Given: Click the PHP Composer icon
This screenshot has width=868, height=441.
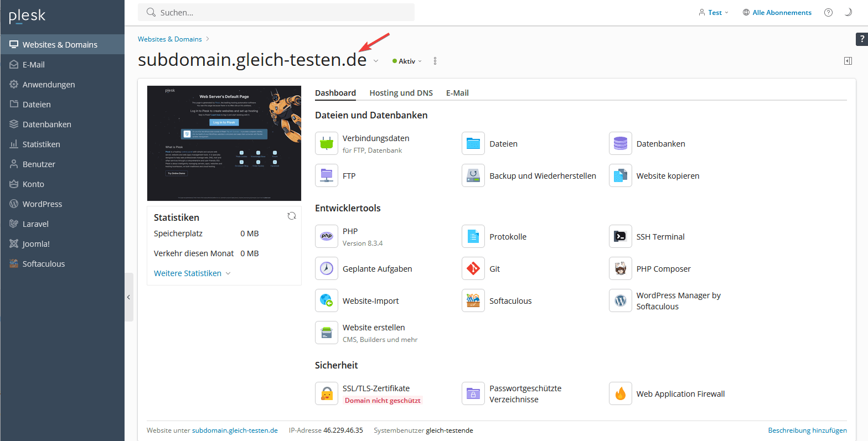Looking at the screenshot, I should (620, 269).
